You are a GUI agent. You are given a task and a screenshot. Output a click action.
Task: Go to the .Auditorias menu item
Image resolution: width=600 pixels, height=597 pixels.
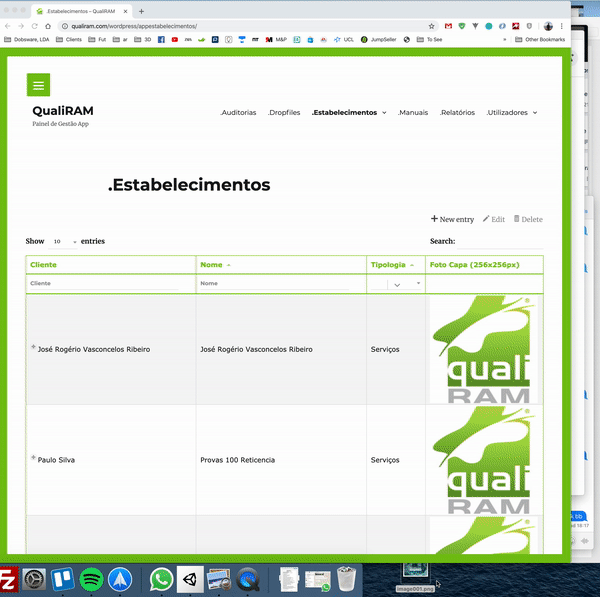238,113
